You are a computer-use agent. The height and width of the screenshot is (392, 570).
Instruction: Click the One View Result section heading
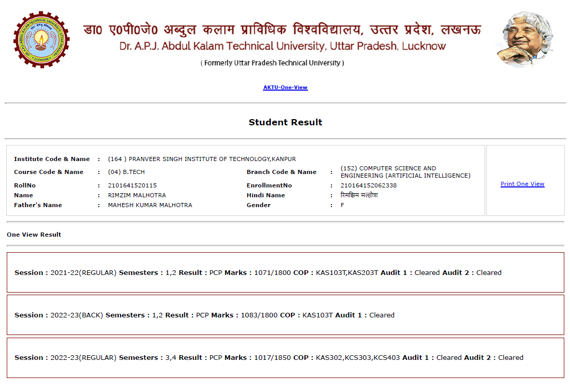pos(34,235)
